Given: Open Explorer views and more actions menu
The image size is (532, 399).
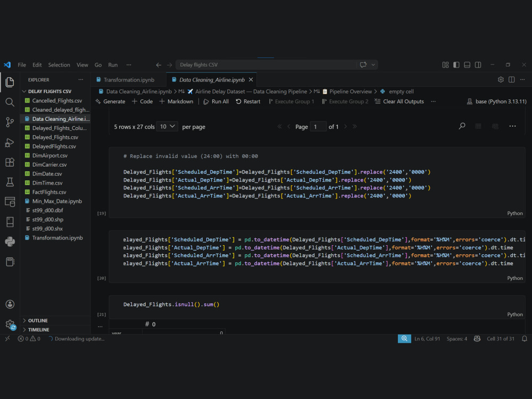Looking at the screenshot, I should click(81, 80).
